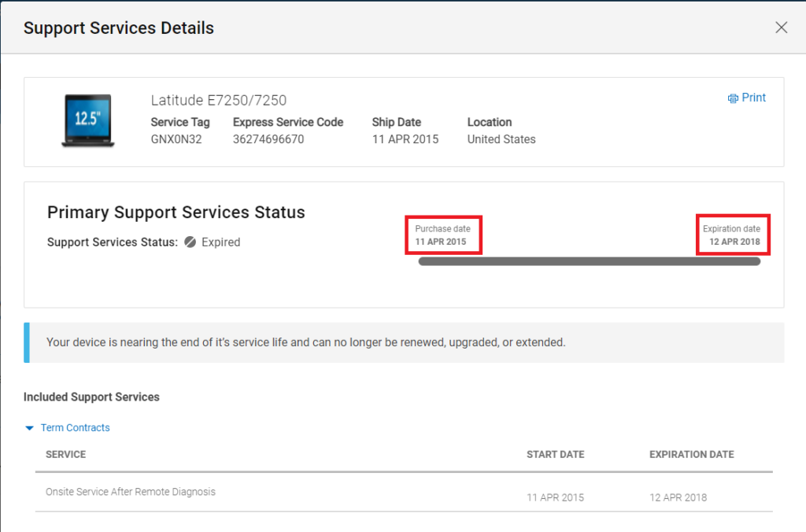Click the gray support timeline progress bar
The image size is (806, 532).
point(589,261)
